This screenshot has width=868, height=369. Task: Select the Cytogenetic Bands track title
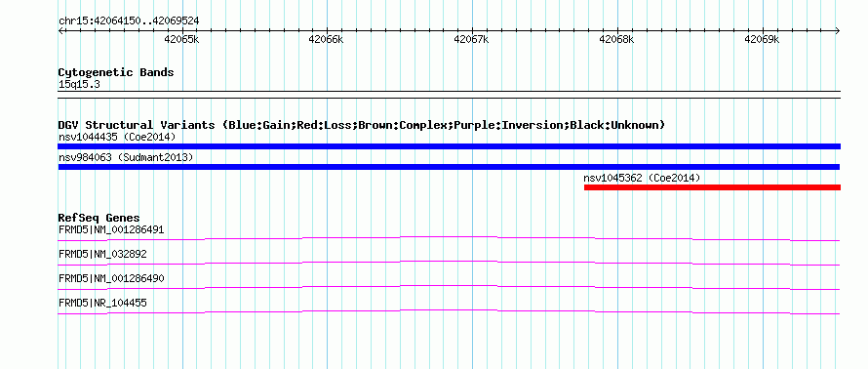116,72
